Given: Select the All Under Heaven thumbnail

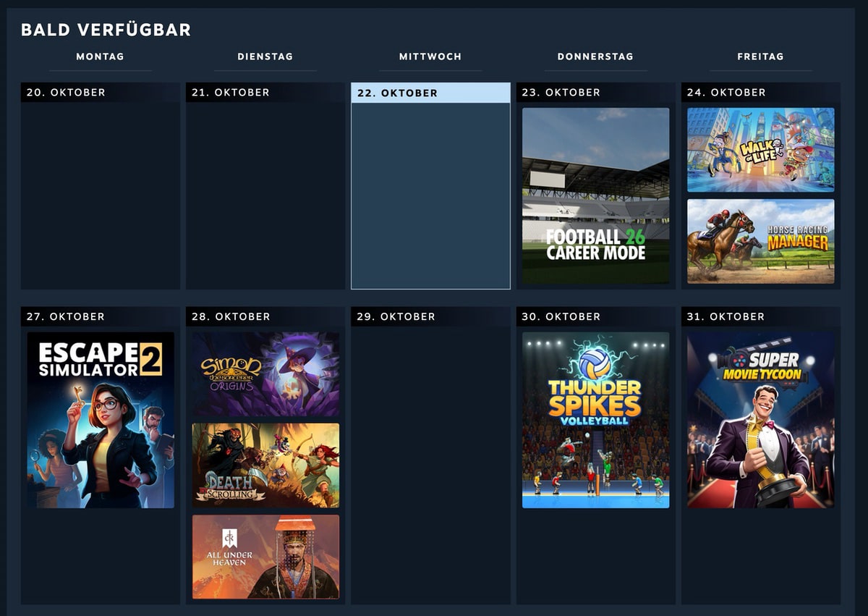Looking at the screenshot, I should (265, 557).
